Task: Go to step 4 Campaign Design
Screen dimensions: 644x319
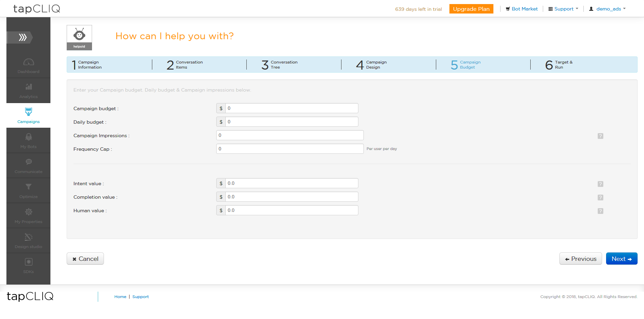Action: click(x=371, y=65)
